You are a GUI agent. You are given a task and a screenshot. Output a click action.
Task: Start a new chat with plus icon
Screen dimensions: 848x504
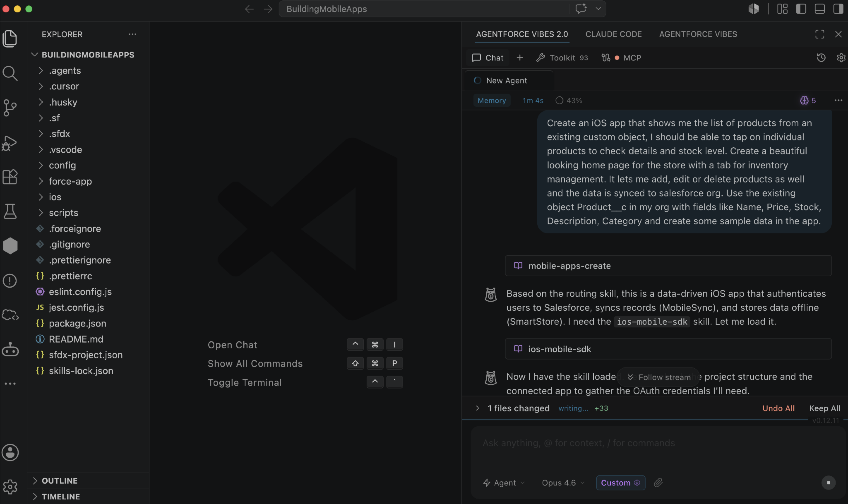pos(520,58)
